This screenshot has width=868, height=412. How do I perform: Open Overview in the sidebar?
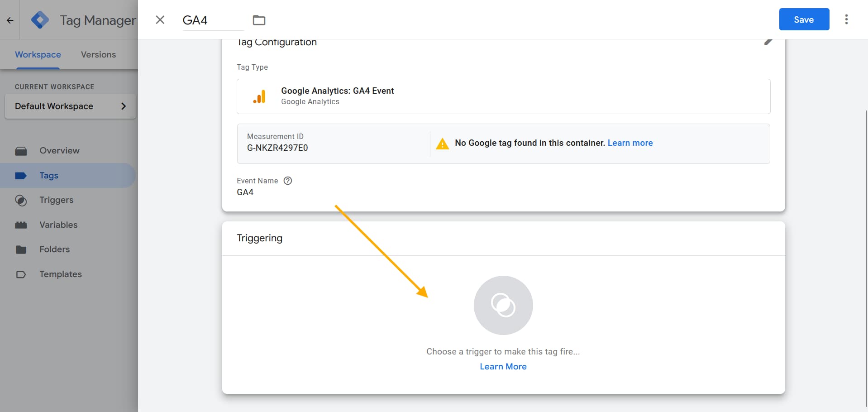tap(59, 151)
